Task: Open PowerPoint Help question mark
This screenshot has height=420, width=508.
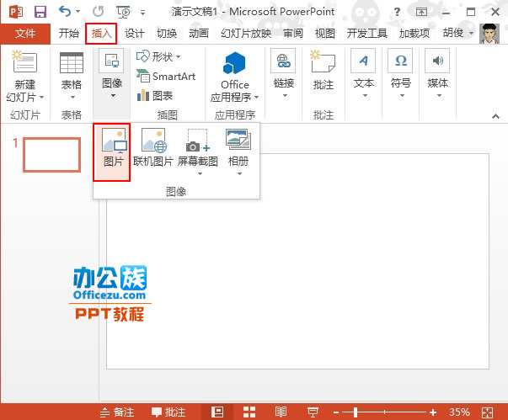Action: 397,12
